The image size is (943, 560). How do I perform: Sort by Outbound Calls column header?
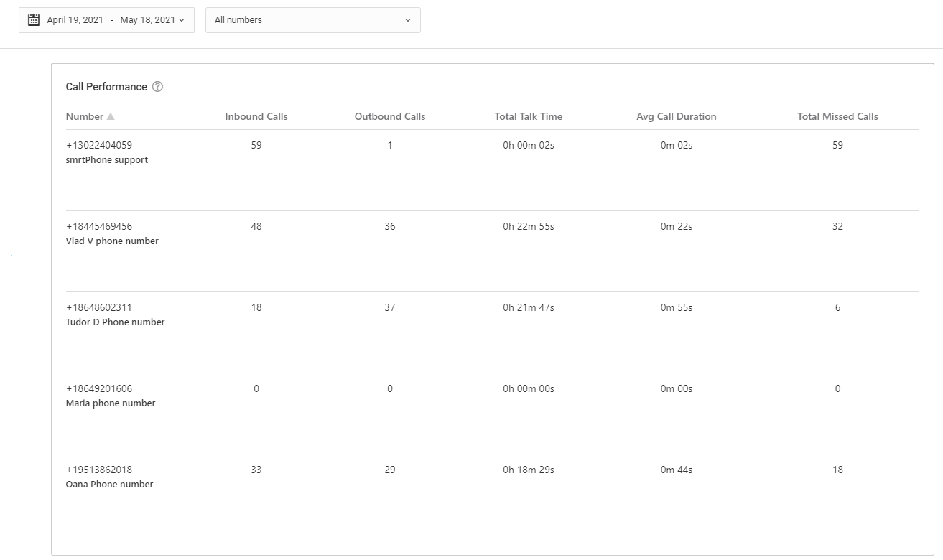[x=389, y=116]
